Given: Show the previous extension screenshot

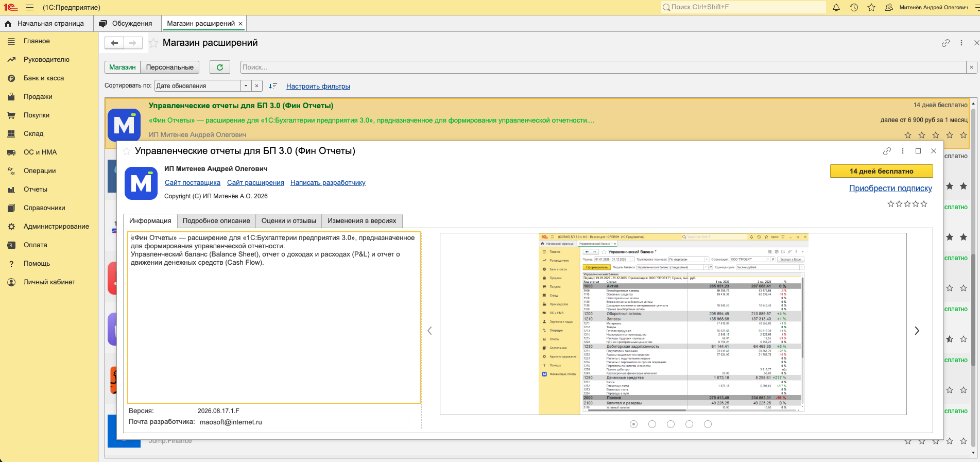Looking at the screenshot, I should point(430,331).
